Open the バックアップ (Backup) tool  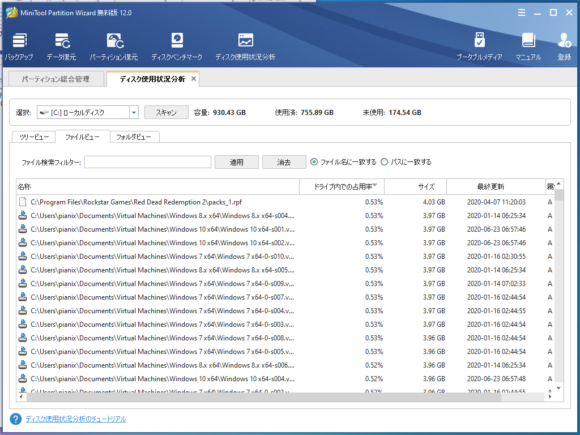pyautogui.click(x=19, y=47)
